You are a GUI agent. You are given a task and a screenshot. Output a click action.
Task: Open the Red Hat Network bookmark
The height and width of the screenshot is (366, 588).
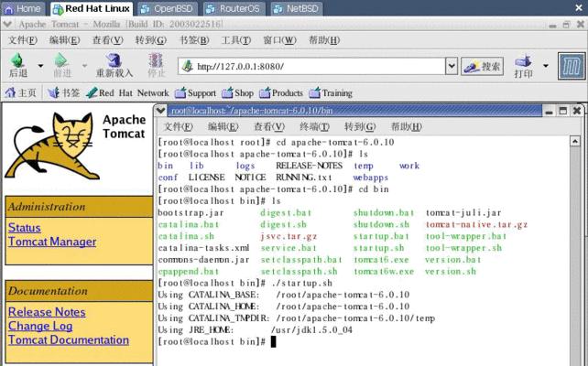(127, 92)
